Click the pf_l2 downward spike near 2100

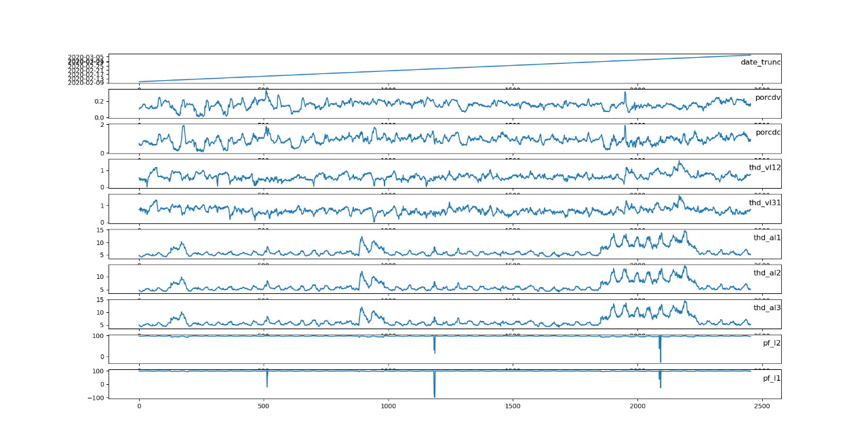pos(660,360)
